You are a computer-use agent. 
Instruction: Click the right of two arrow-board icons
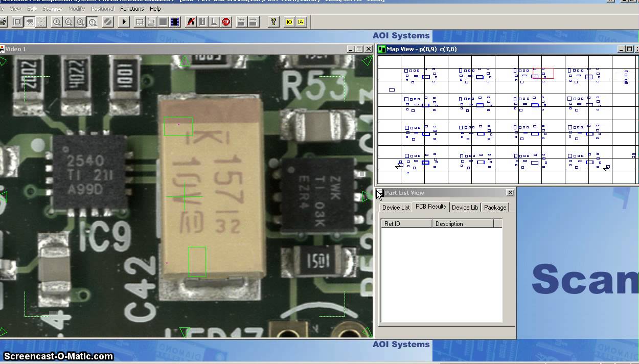[253, 22]
